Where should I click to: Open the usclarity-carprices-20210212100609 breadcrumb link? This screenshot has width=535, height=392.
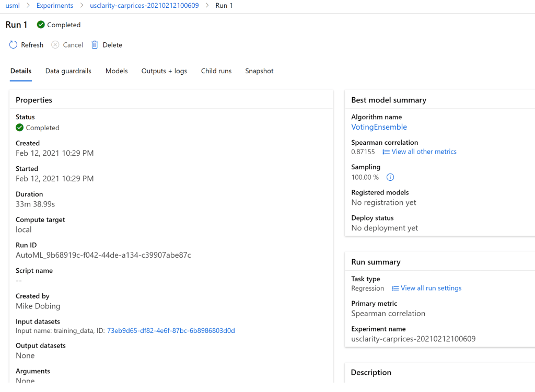144,5
